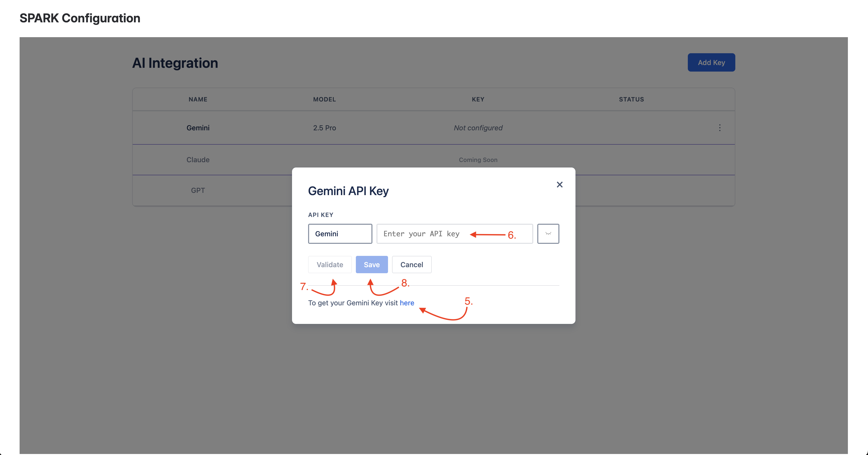
Task: Select the Claude row in the table
Action: click(198, 160)
